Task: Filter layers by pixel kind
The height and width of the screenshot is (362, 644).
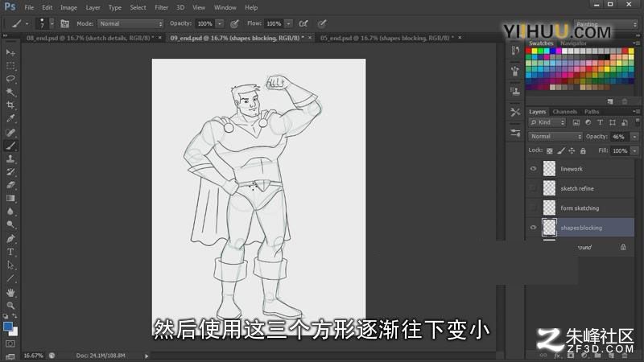Action: coord(576,122)
